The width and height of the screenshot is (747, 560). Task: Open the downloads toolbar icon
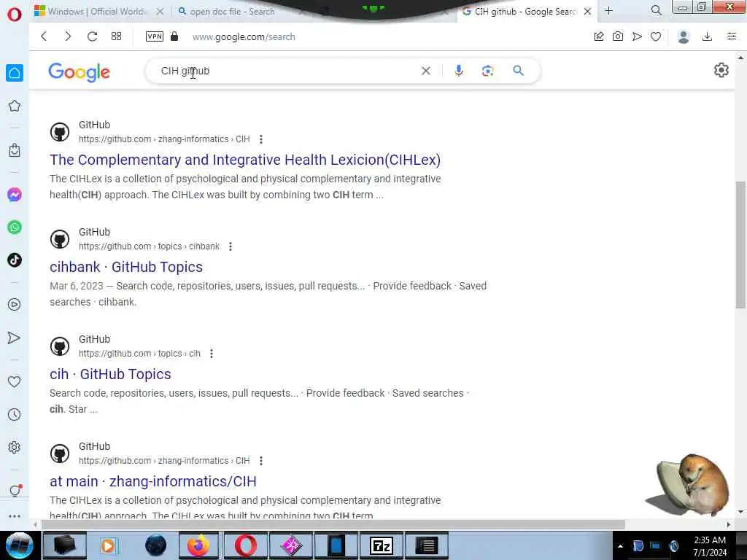pos(708,36)
